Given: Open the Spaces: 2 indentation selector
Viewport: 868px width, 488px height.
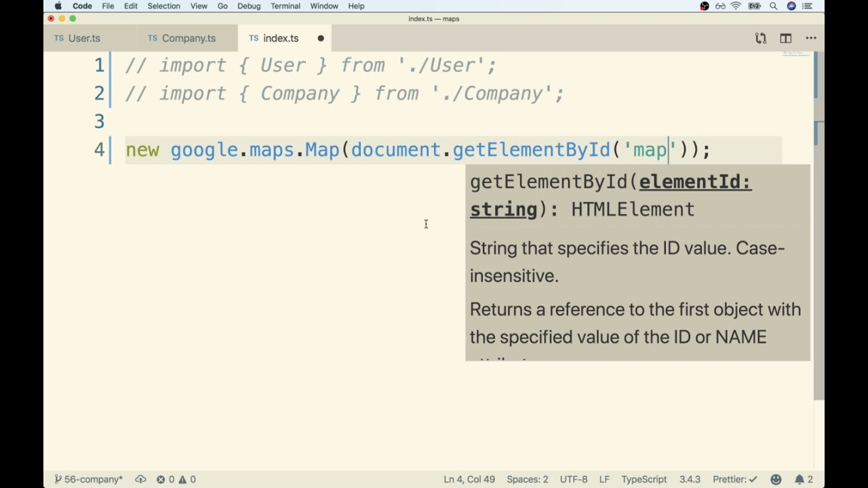Looking at the screenshot, I should click(527, 479).
